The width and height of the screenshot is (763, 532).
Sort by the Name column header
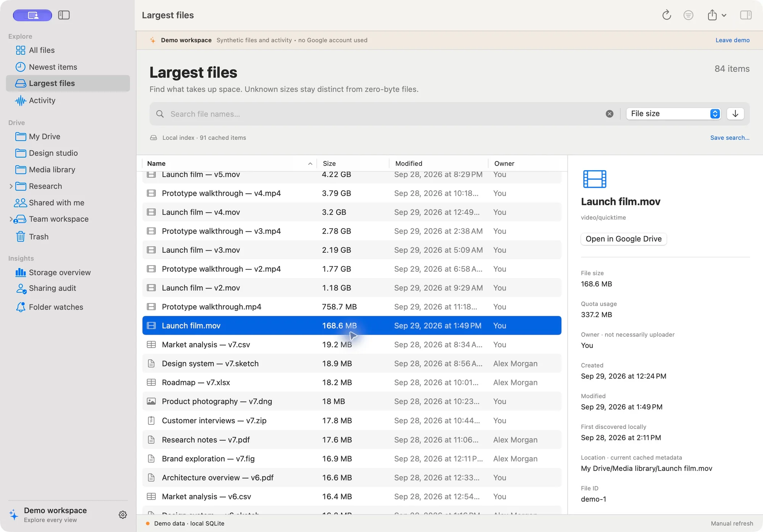pos(229,163)
